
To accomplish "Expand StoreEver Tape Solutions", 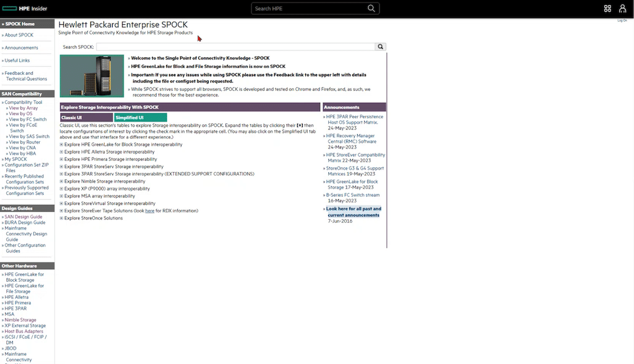I will [x=61, y=210].
